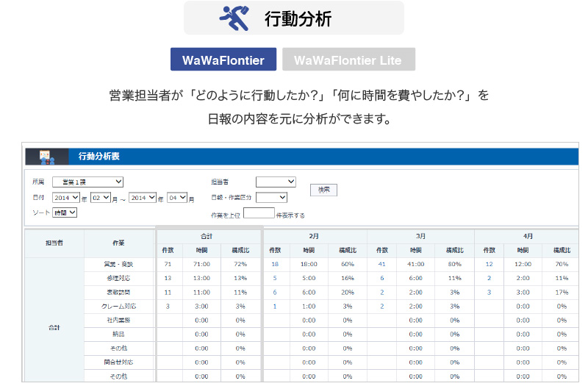Click the 作業を上位 count input field
Image resolution: width=588 pixels, height=386 pixels.
[259, 213]
